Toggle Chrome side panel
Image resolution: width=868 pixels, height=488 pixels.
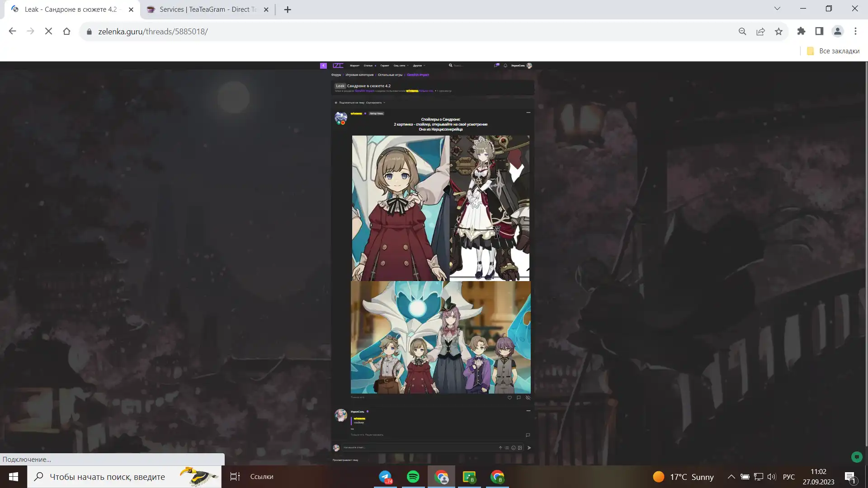[819, 31]
